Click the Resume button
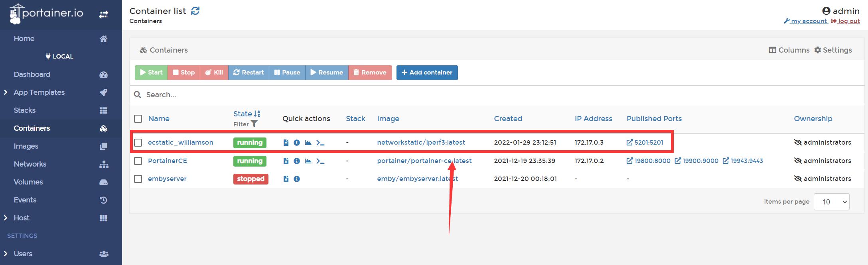The image size is (868, 265). pos(327,73)
